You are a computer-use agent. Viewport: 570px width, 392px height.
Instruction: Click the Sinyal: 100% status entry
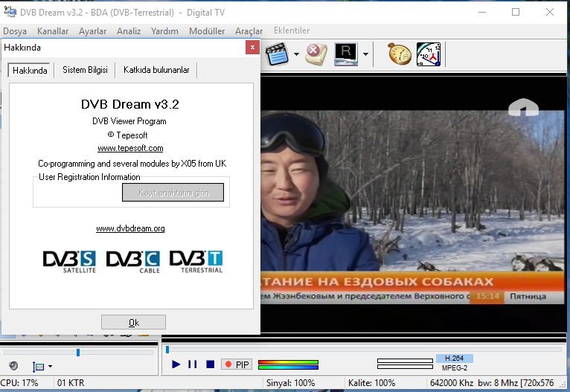[x=290, y=383]
